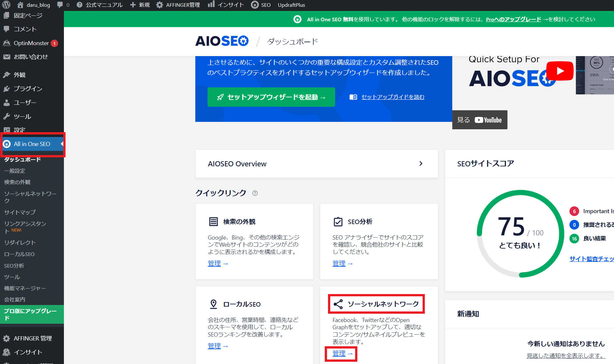
Task: Open サイトマップ submenu item
Action: pyautogui.click(x=20, y=212)
